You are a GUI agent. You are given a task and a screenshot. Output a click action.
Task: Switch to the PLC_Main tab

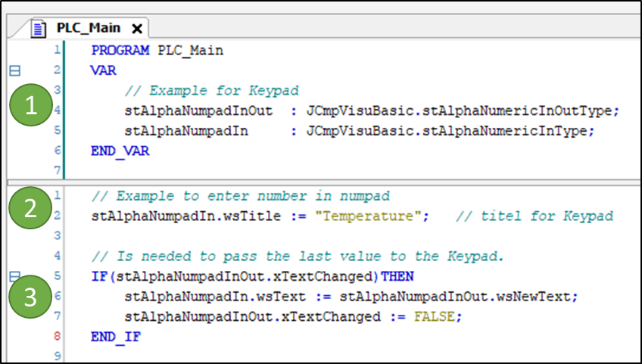point(88,29)
